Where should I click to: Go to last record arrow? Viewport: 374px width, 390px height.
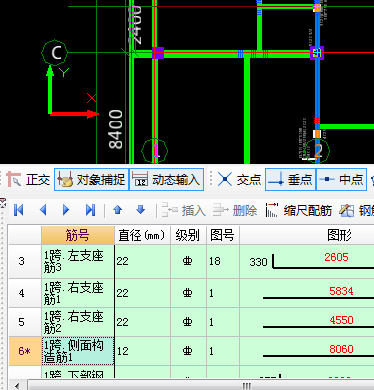[90, 210]
